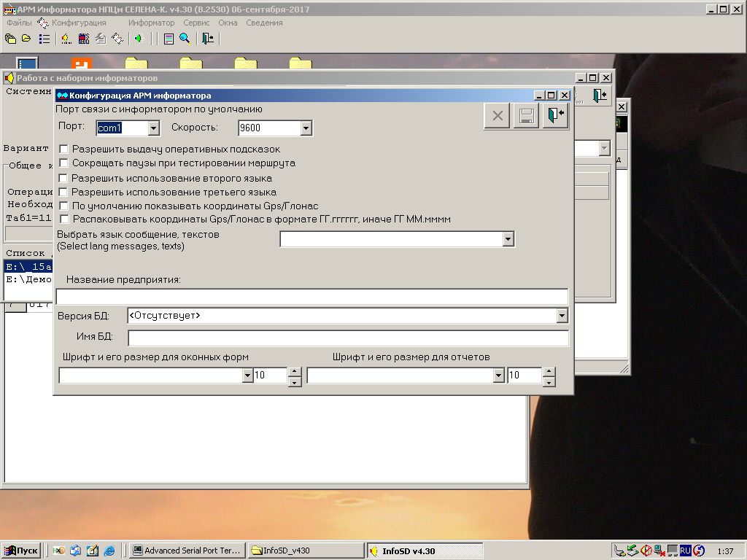The height and width of the screenshot is (560, 747).
Task: Open the Файлы menu
Action: pyautogui.click(x=19, y=23)
